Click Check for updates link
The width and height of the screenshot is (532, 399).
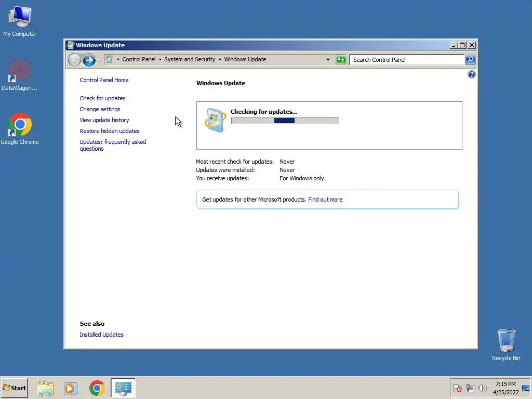(x=102, y=98)
